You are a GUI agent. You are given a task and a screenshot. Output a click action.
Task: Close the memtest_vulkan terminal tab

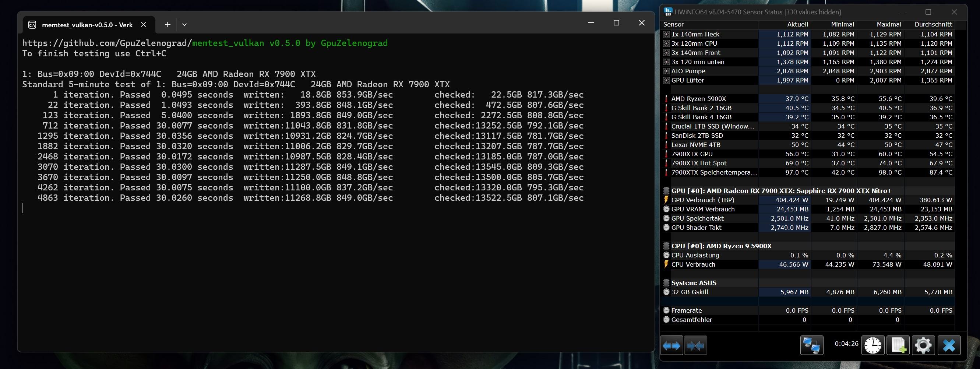144,24
